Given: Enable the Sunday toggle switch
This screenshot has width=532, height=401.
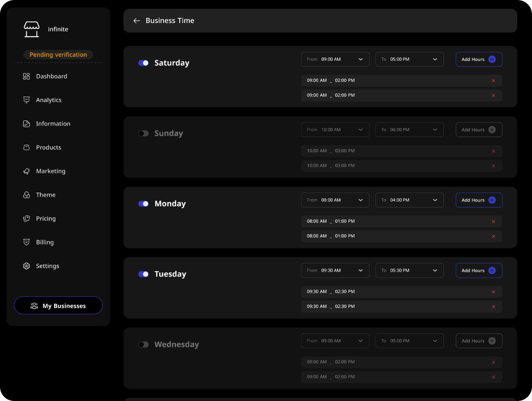Looking at the screenshot, I should [143, 133].
